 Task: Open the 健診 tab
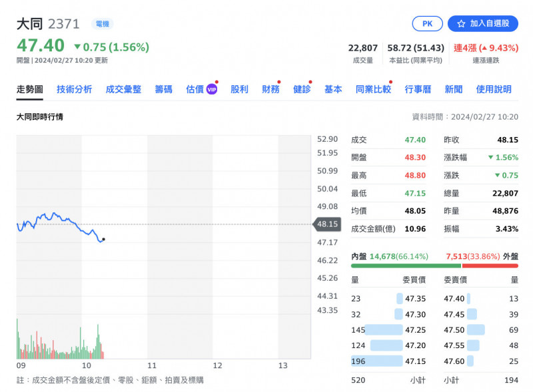(x=302, y=89)
